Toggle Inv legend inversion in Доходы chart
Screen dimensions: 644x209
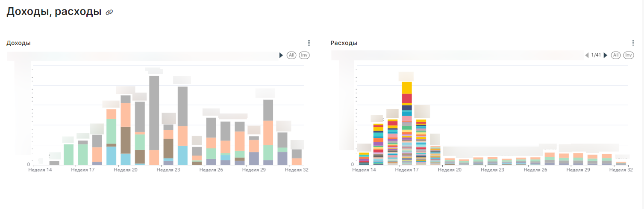click(x=304, y=55)
